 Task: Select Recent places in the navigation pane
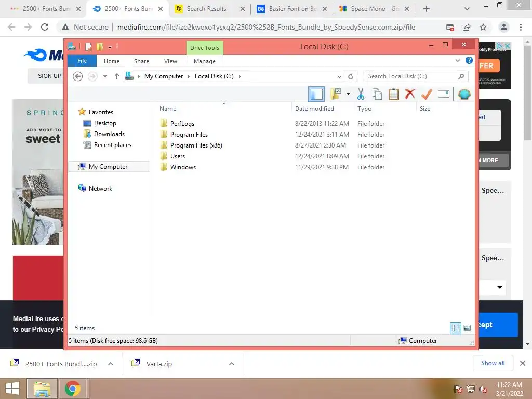pyautogui.click(x=113, y=145)
